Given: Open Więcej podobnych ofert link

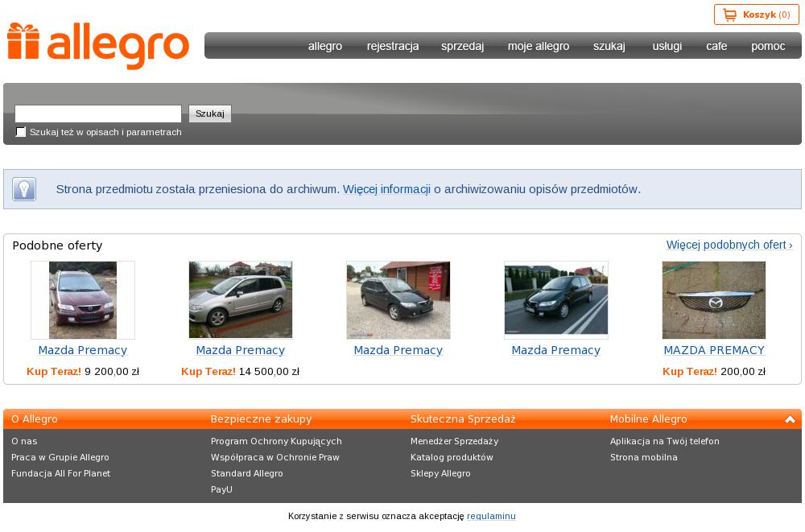Looking at the screenshot, I should 729,245.
